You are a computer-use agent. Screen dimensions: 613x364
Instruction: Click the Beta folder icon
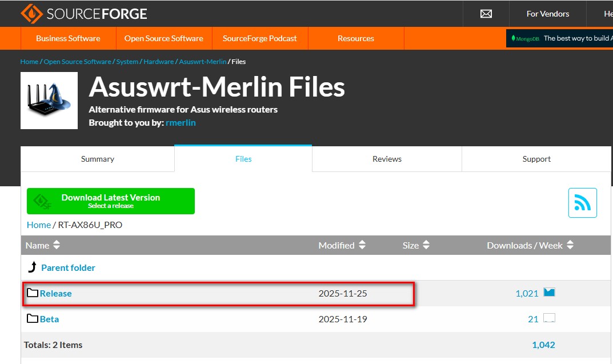(33, 318)
